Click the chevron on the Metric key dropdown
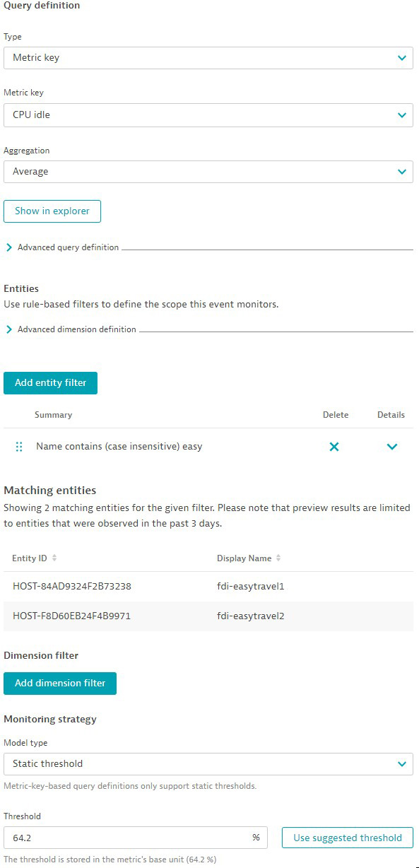The width and height of the screenshot is (419, 868). pyautogui.click(x=401, y=115)
